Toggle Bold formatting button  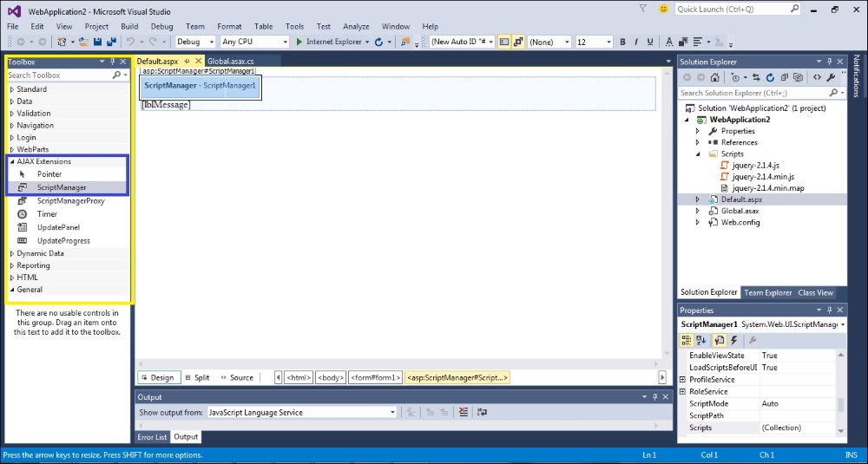coord(622,42)
